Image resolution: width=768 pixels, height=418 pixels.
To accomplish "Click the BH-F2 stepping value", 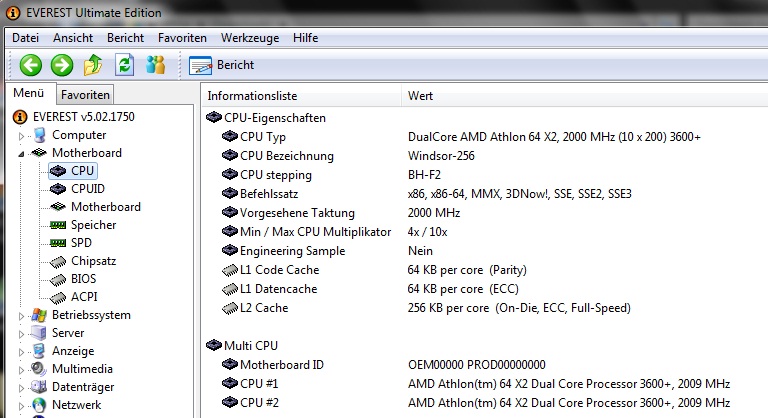I will click(424, 175).
